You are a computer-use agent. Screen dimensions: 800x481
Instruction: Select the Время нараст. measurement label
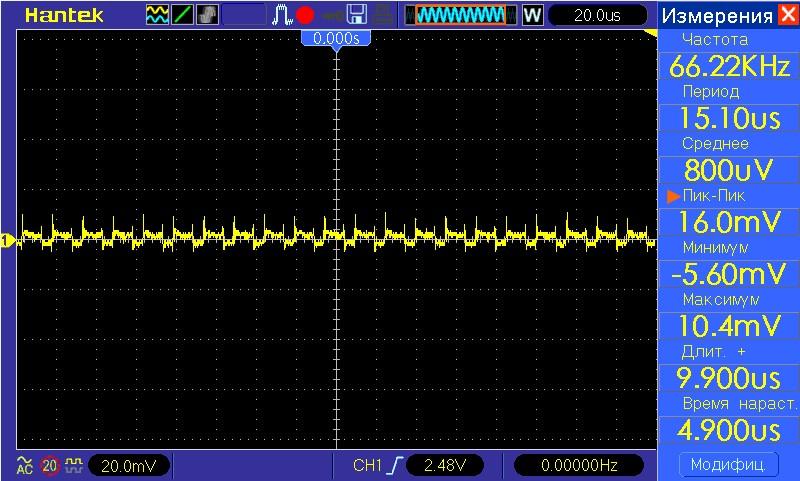coord(740,403)
